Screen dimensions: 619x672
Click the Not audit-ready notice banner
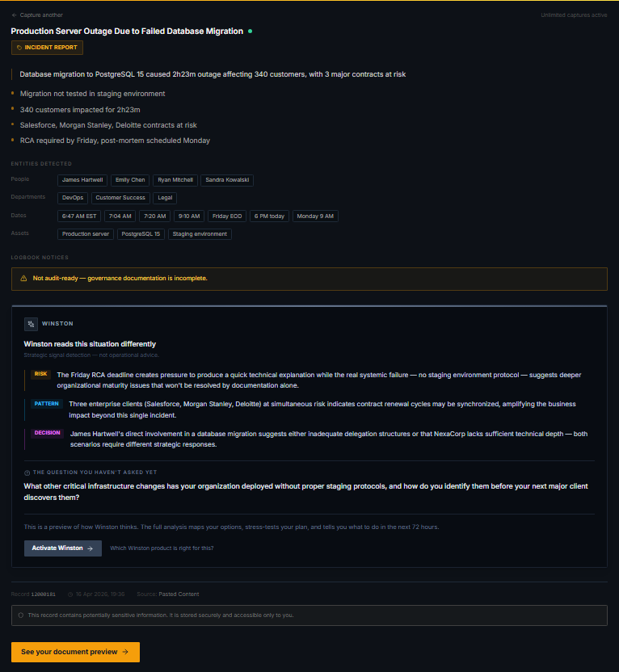pos(309,279)
